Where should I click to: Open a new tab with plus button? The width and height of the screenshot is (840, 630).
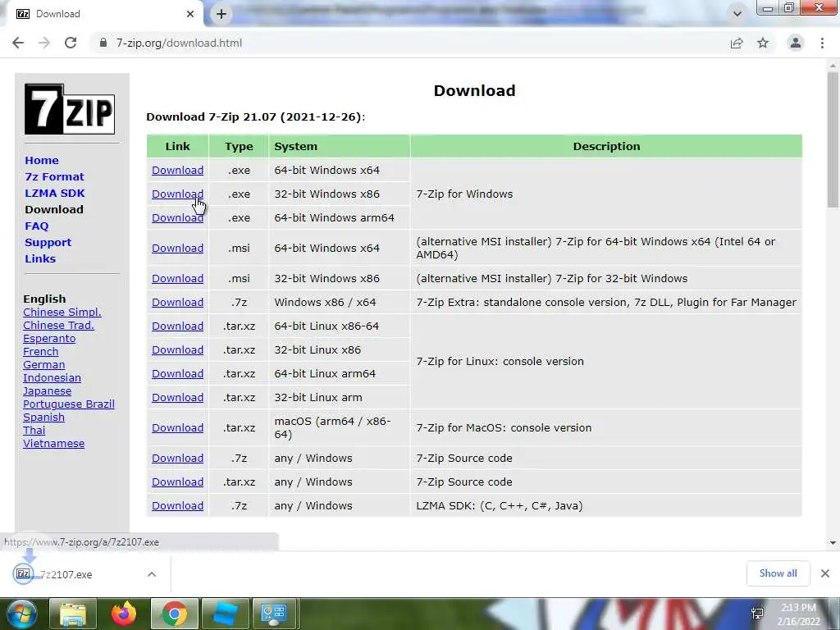pyautogui.click(x=221, y=14)
